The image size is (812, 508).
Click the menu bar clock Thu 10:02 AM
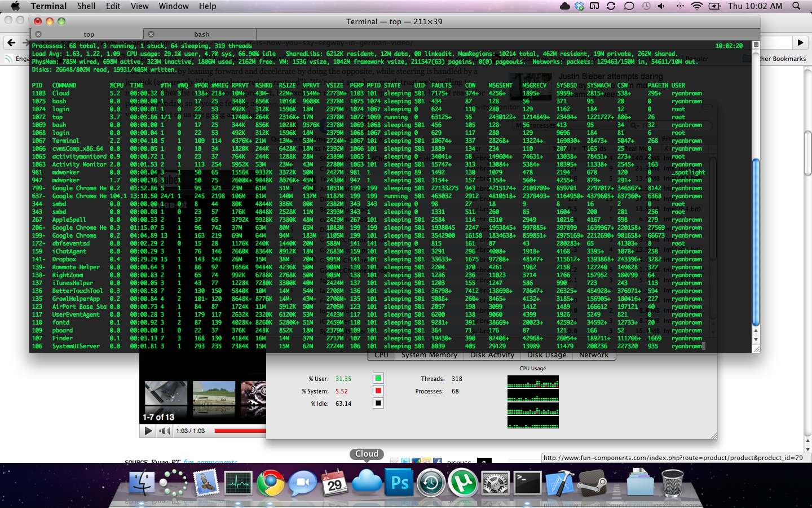pyautogui.click(x=755, y=6)
